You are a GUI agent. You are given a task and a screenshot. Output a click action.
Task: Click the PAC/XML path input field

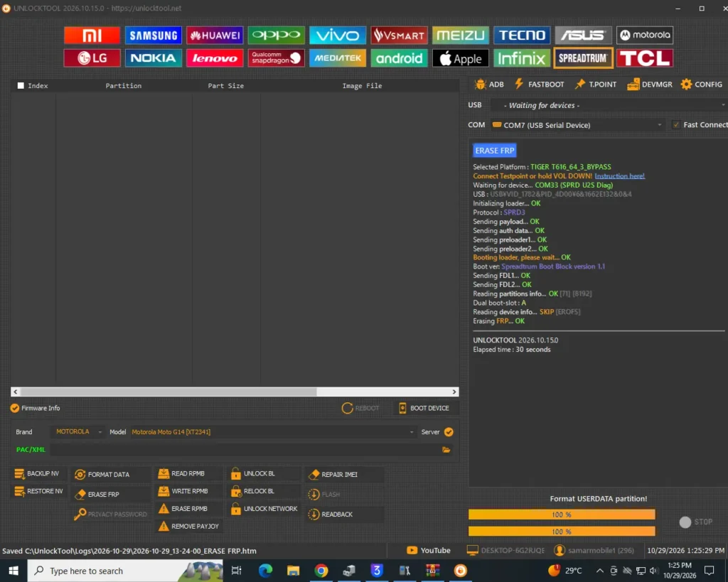tap(245, 450)
